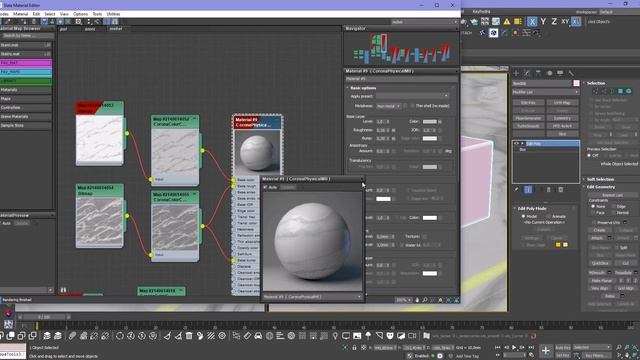
Task: Toggle Auto checkbox in the floating preview window
Action: pos(265,187)
